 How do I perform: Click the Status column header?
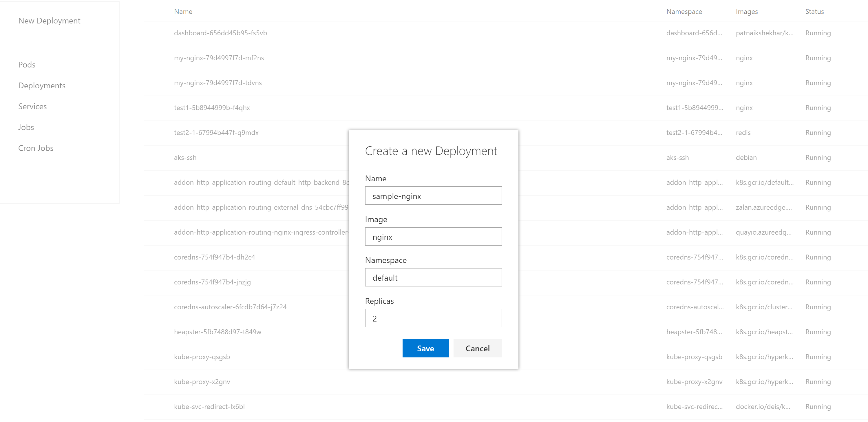pos(814,12)
